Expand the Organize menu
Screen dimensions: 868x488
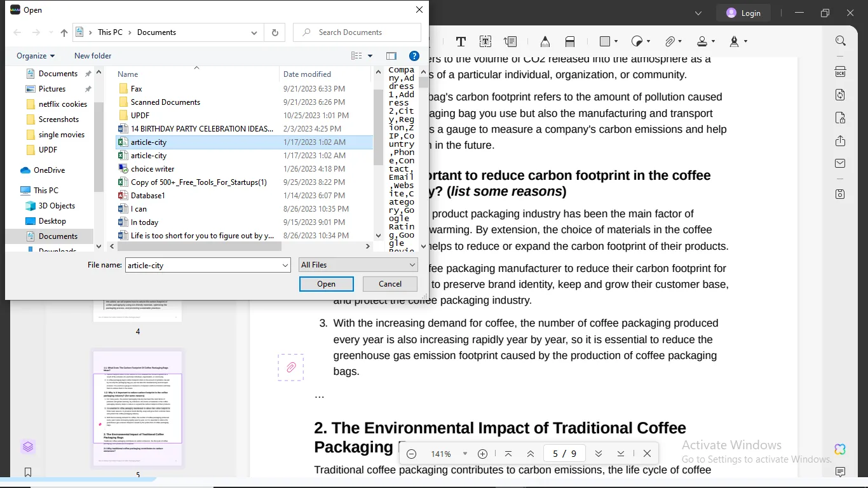click(x=36, y=56)
